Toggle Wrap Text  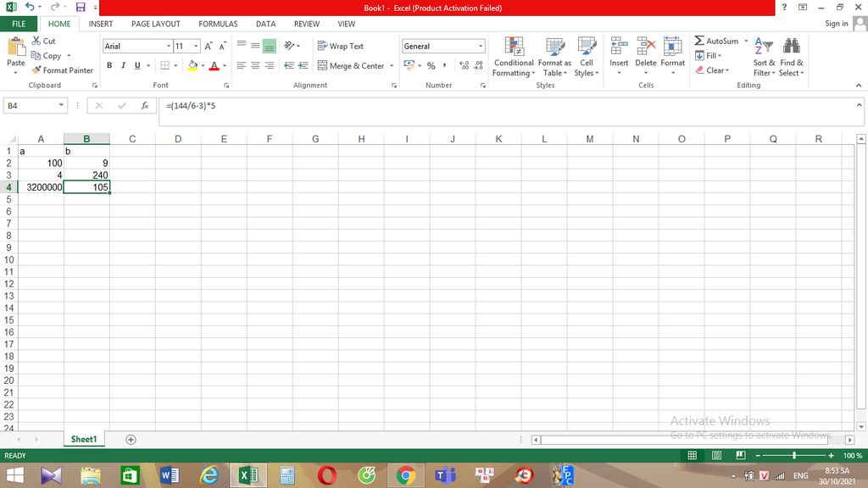point(341,47)
